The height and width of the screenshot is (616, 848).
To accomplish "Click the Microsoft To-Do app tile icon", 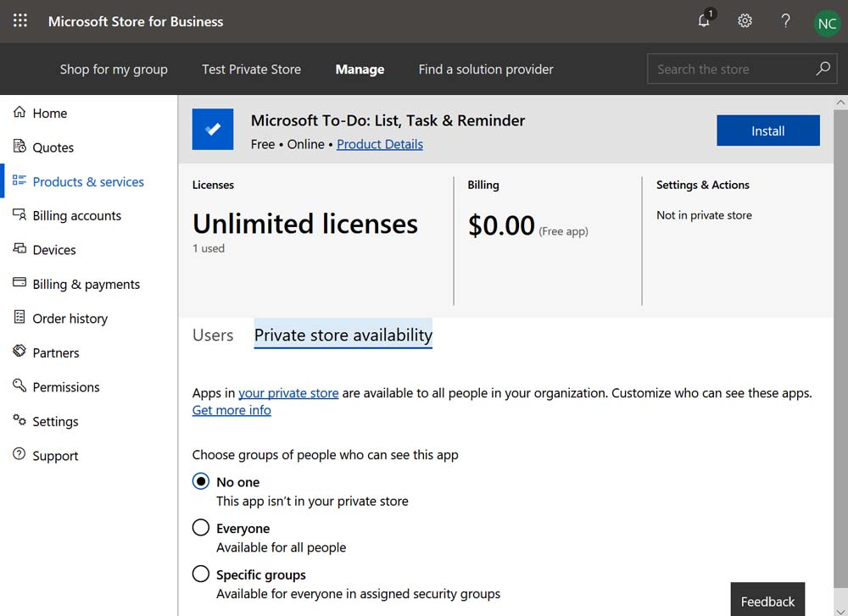I will (213, 129).
